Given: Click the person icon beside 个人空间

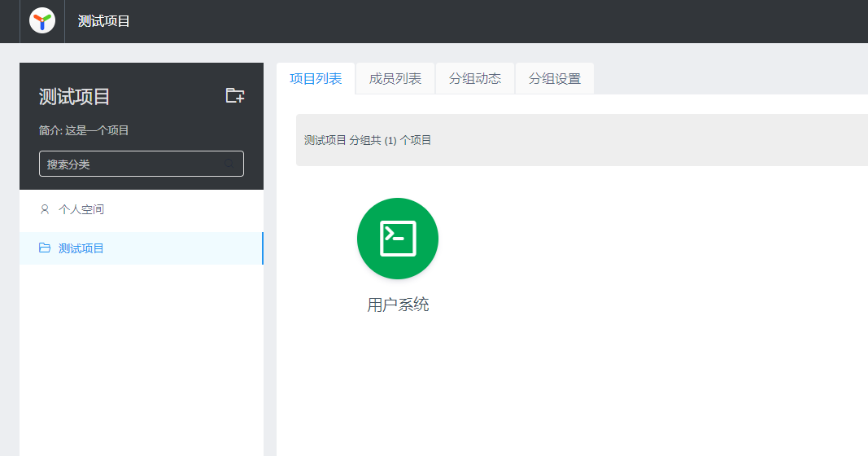Looking at the screenshot, I should (45, 209).
